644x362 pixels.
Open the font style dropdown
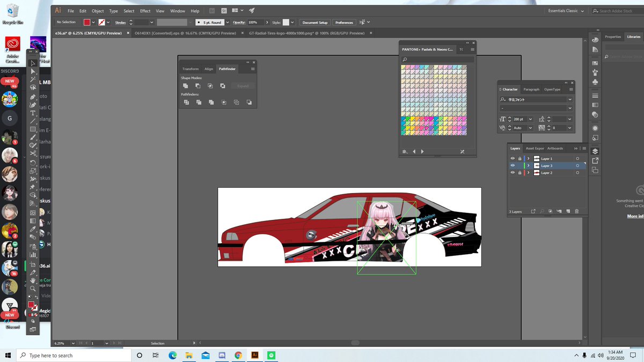(x=570, y=108)
